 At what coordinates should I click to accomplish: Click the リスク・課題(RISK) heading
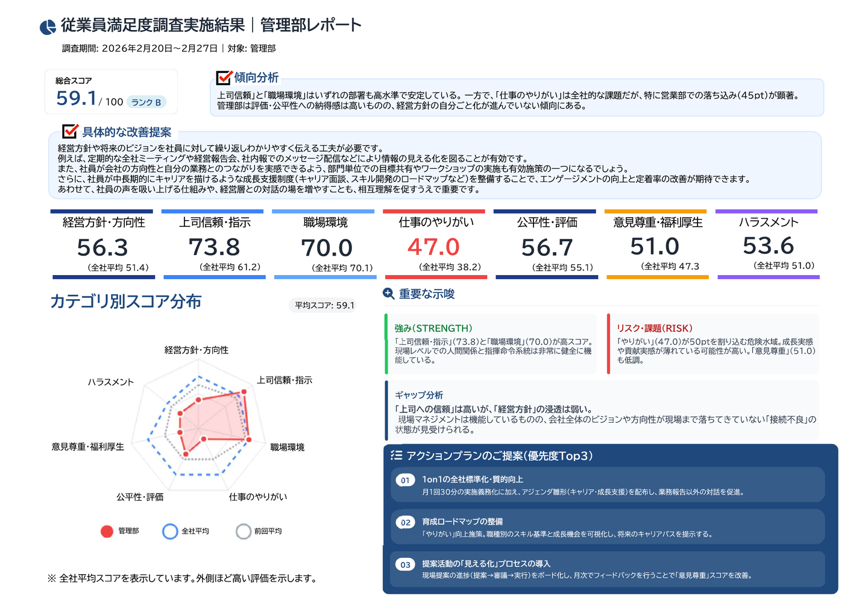654,328
